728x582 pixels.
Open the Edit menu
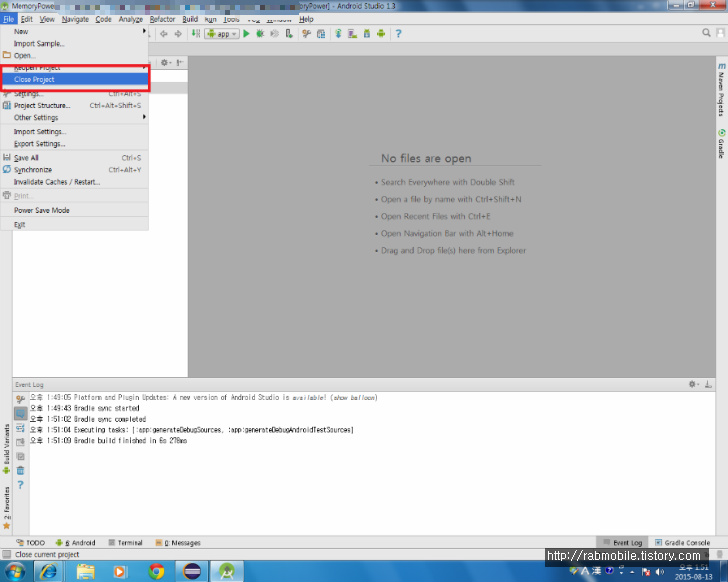tap(26, 19)
